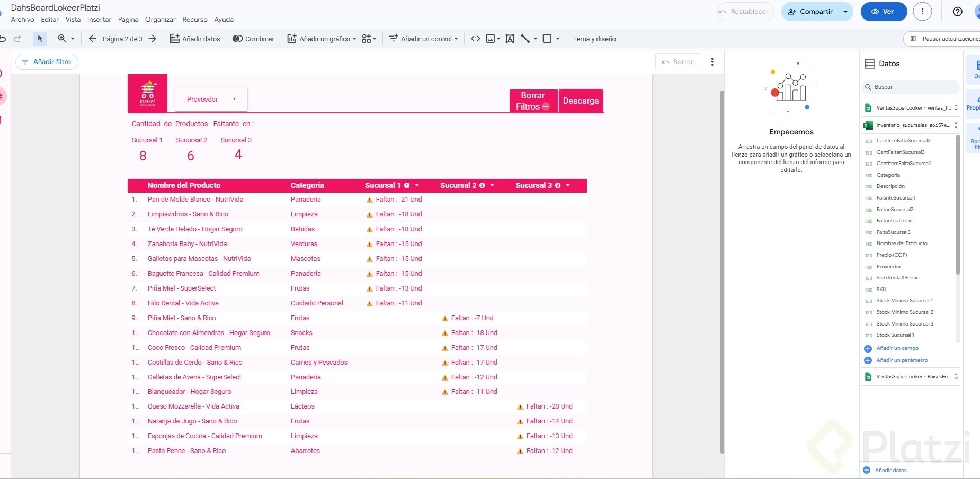Open the Ayuda menu
Image resolution: width=980 pixels, height=479 pixels.
click(x=224, y=20)
